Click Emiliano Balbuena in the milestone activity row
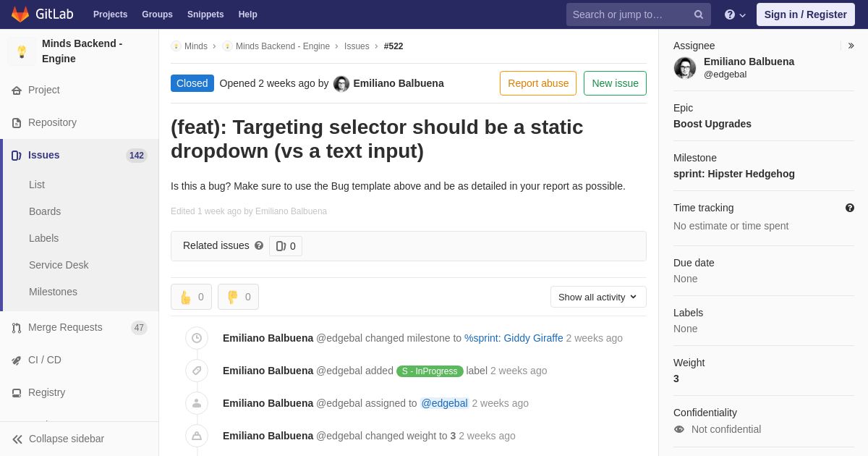This screenshot has height=456, width=868. 268,338
